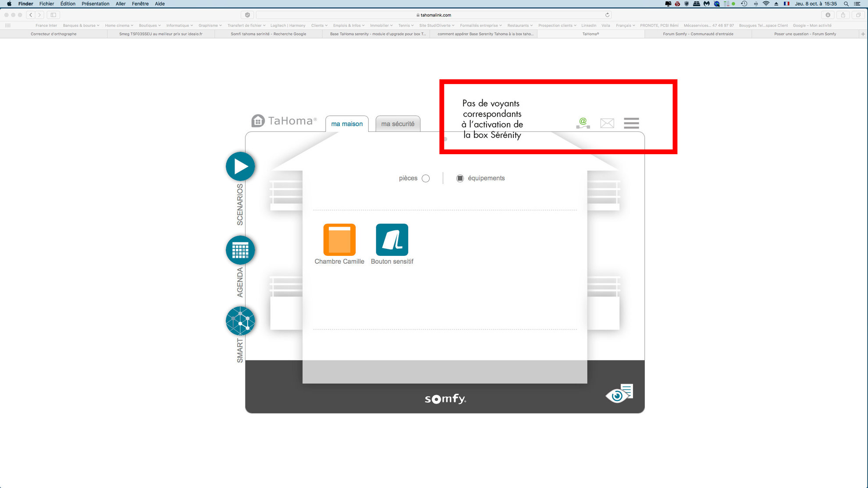868x488 pixels.
Task: Open the Agenda calendar icon
Action: (x=240, y=250)
